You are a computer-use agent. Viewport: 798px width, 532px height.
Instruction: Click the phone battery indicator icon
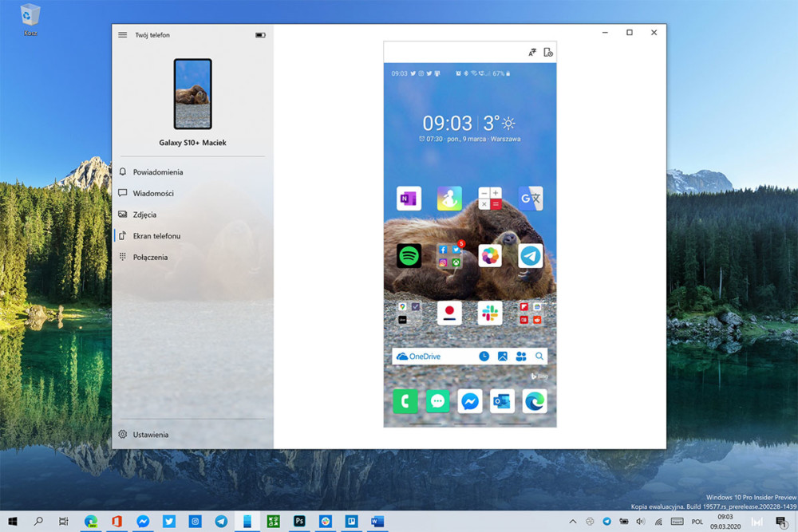click(x=260, y=35)
